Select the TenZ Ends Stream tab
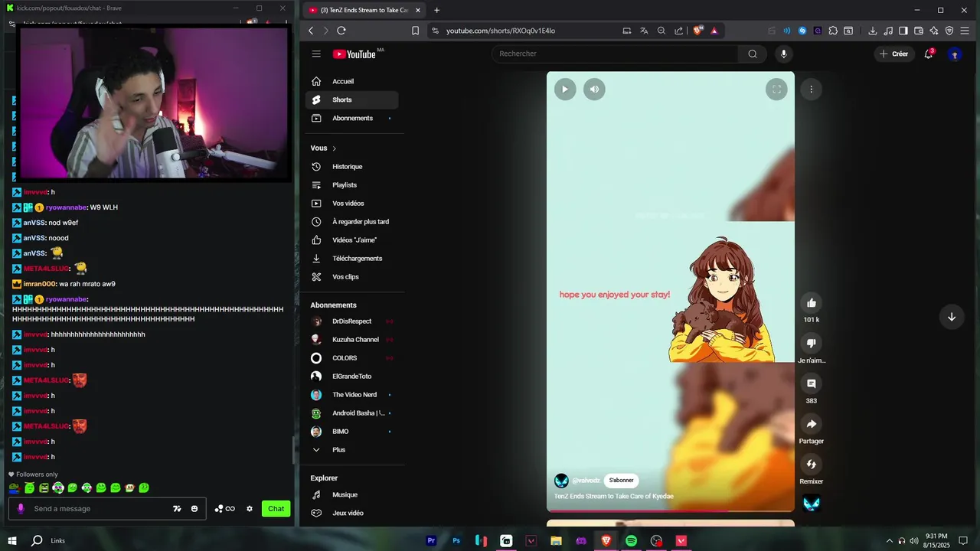This screenshot has height=551, width=980. point(364,10)
